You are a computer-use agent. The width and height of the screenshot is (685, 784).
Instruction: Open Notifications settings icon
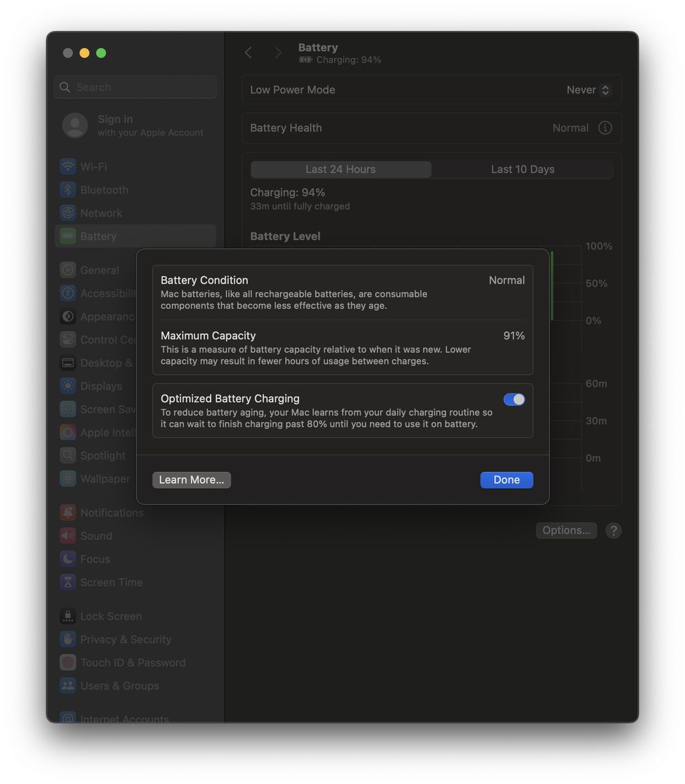point(68,513)
